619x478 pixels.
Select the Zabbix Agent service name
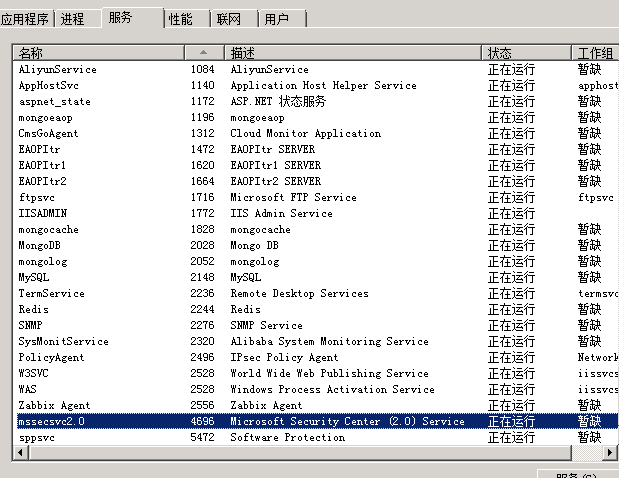pos(54,405)
